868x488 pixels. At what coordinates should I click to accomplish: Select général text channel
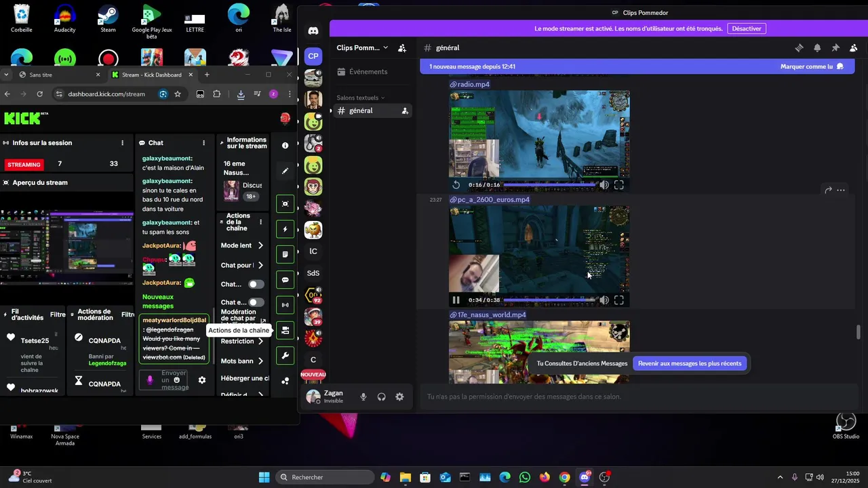[x=372, y=110]
